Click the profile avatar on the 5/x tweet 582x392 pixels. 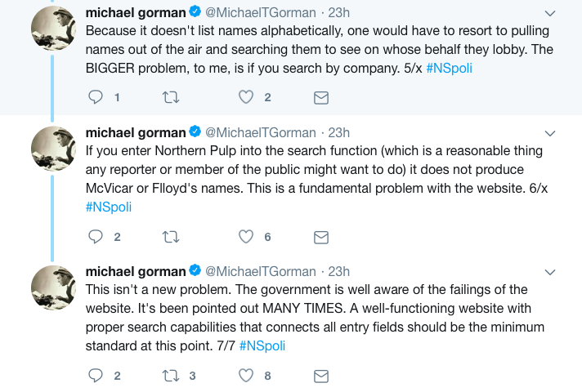pyautogui.click(x=53, y=27)
